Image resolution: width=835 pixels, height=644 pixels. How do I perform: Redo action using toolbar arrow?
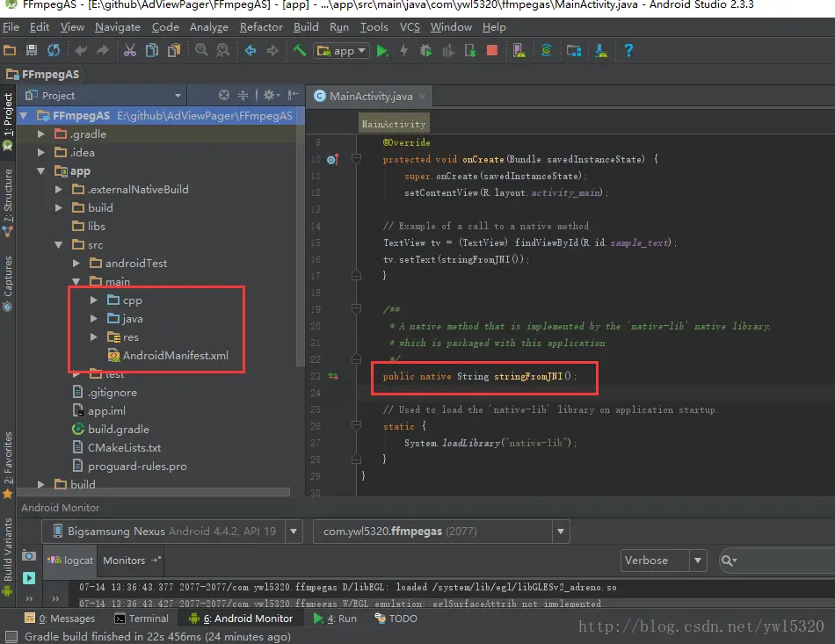point(102,51)
